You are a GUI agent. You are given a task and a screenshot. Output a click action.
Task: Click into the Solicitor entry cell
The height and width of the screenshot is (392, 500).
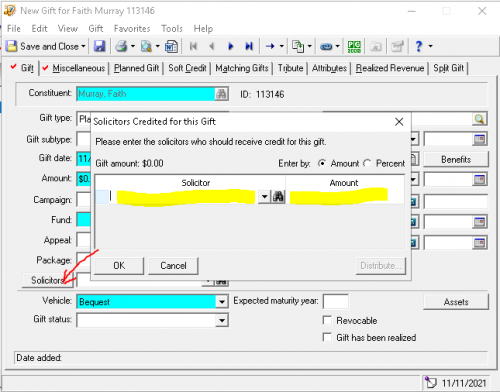183,197
